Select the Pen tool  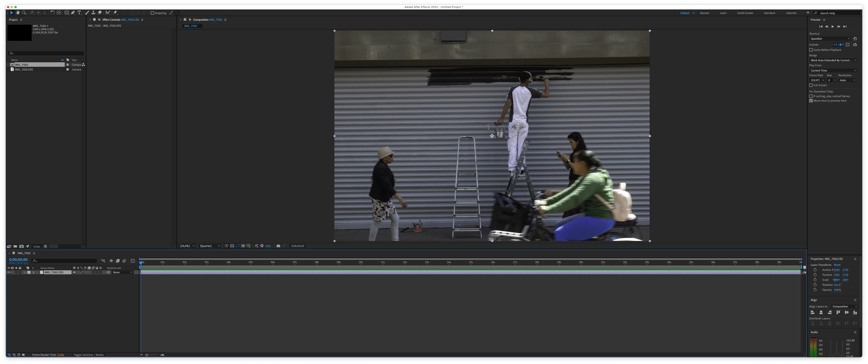coord(73,13)
